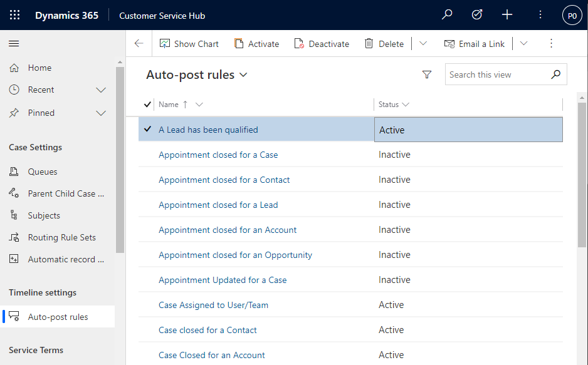Click the global search magnifier icon
Viewport: 588px width, 365px height.
(447, 14)
